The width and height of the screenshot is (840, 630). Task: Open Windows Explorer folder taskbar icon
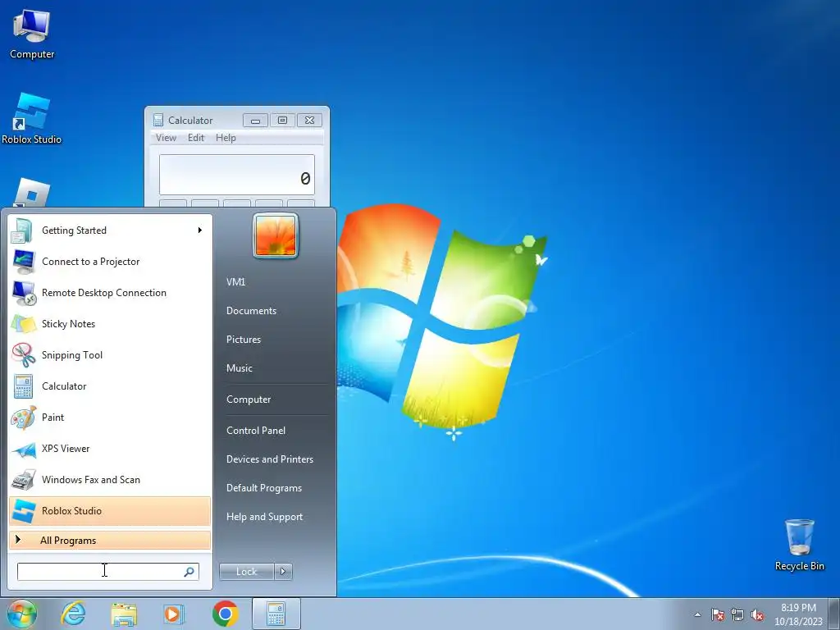(124, 614)
